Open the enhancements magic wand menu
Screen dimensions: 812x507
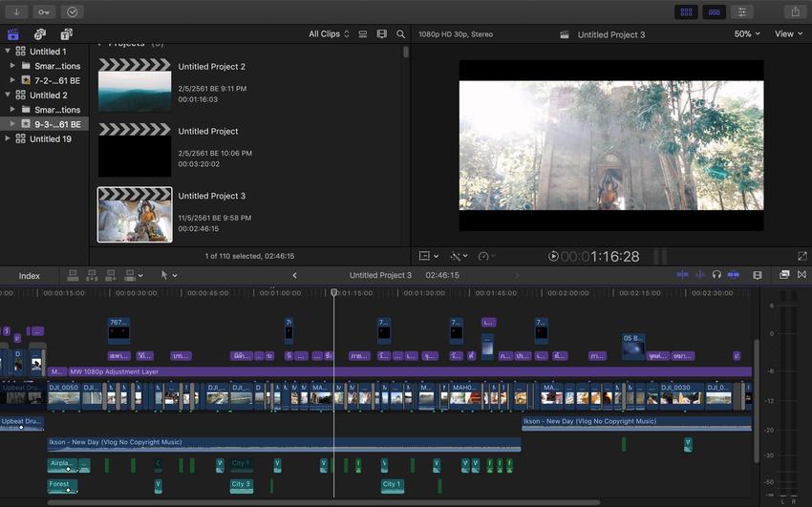pos(459,256)
